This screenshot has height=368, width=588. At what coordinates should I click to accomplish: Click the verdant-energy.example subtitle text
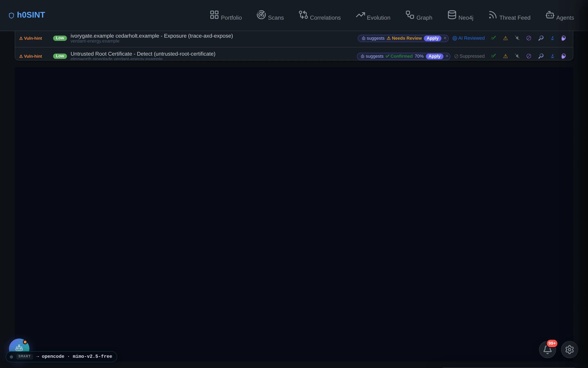[x=95, y=41]
